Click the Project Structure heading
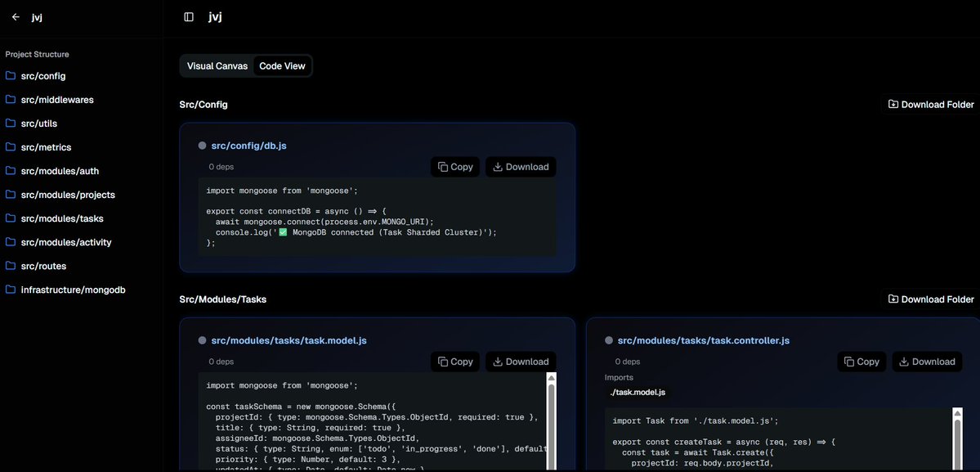 [38, 54]
